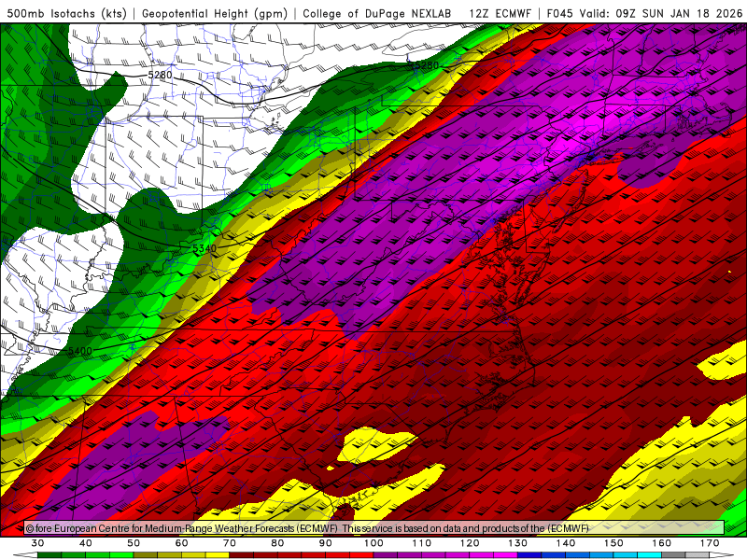The image size is (747, 560).
Task: Click the legend value 130
Action: tap(518, 543)
